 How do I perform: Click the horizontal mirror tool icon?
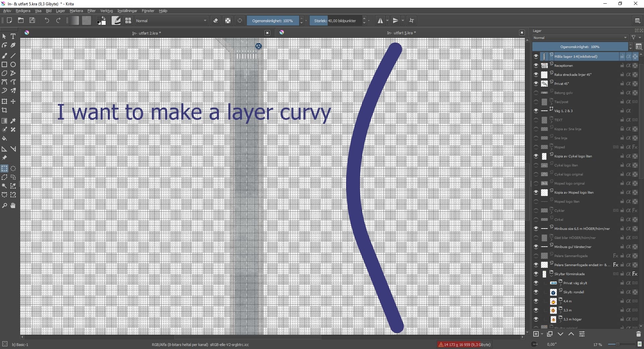click(380, 21)
